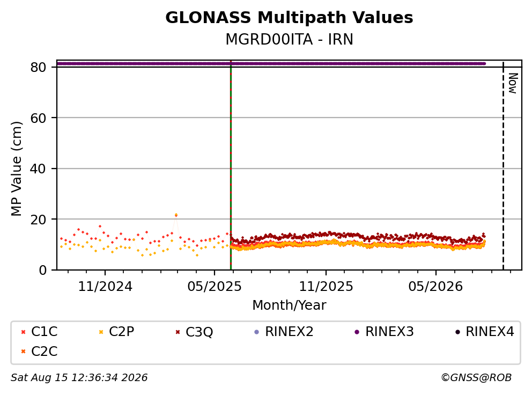Image resolution: width=532 pixels, height=394 pixels.
Task: Click the ©GNSS@ROB credit text
Action: 476,377
